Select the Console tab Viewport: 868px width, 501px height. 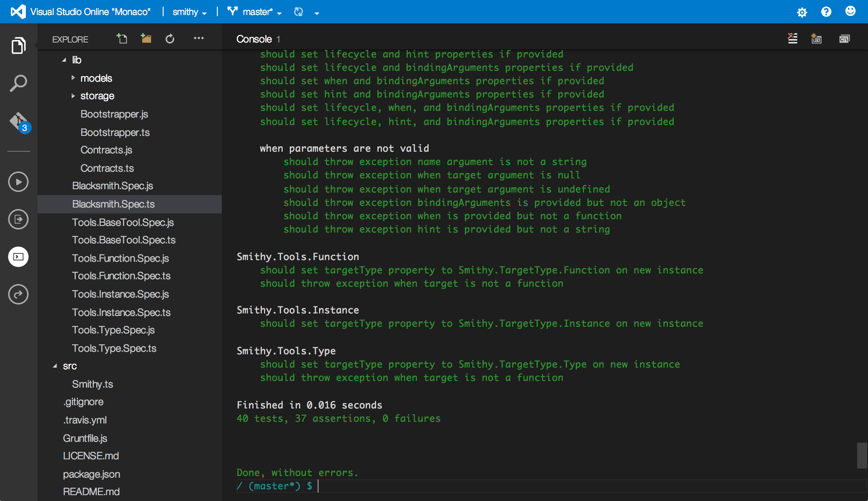(254, 39)
